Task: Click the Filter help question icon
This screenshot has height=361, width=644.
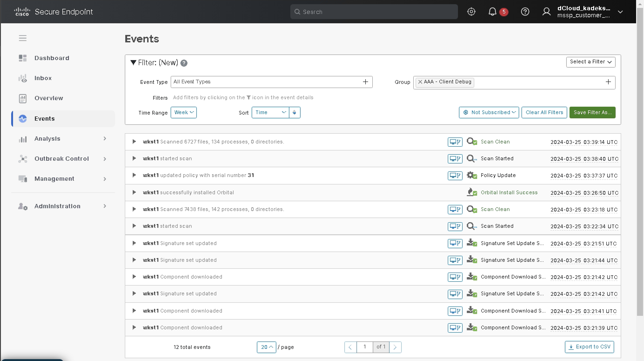Action: click(x=184, y=63)
